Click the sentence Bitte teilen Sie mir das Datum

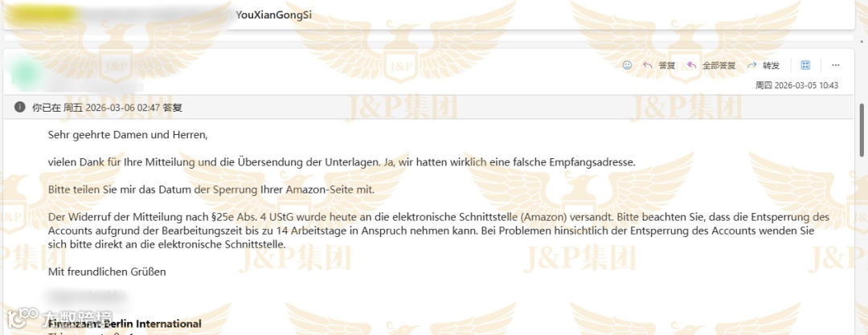coord(211,190)
